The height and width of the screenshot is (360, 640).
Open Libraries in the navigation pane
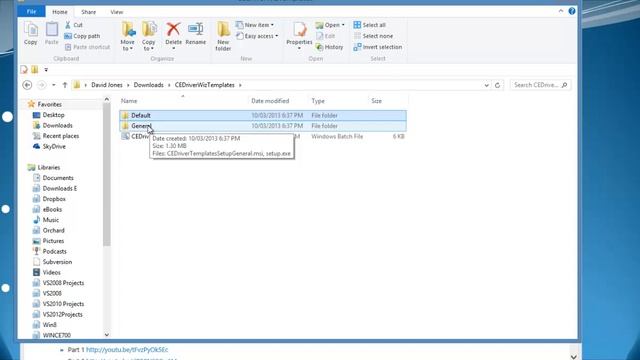49,167
